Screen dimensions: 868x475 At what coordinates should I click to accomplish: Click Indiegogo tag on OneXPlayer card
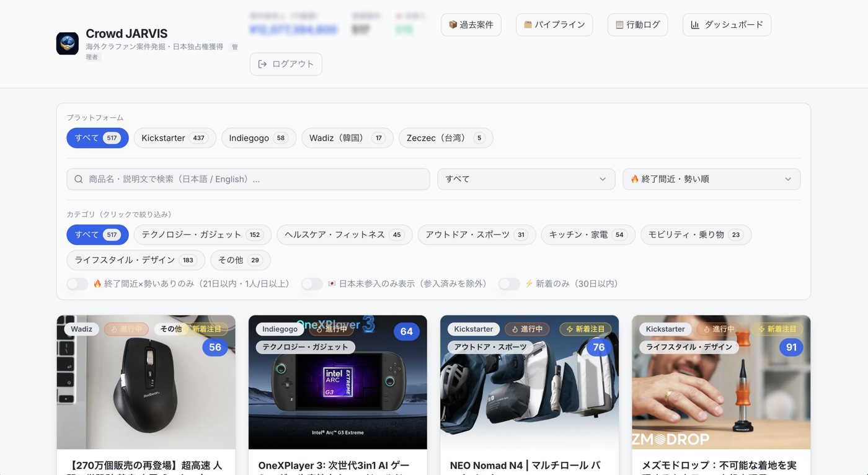pyautogui.click(x=280, y=329)
